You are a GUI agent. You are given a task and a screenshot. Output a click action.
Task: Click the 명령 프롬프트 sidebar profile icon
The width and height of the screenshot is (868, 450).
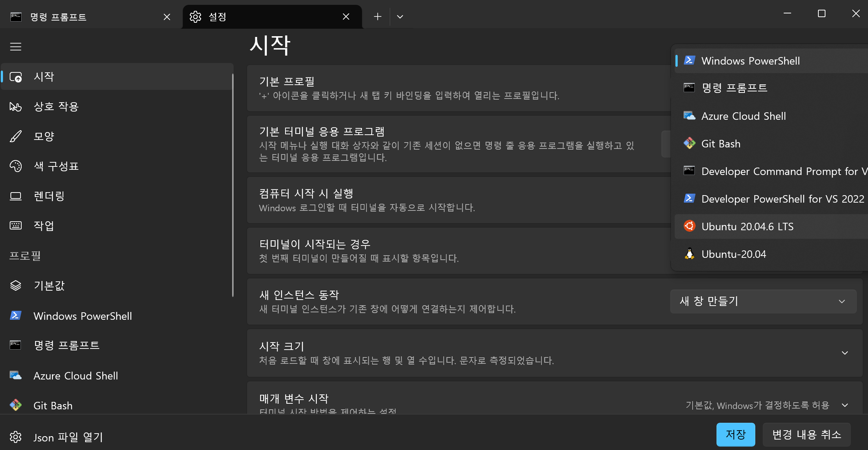(x=16, y=345)
